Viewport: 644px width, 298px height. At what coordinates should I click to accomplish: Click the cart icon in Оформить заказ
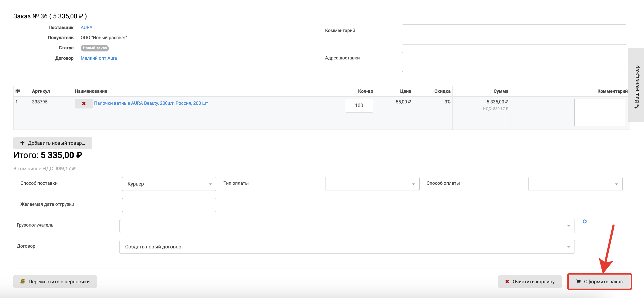(x=578, y=281)
